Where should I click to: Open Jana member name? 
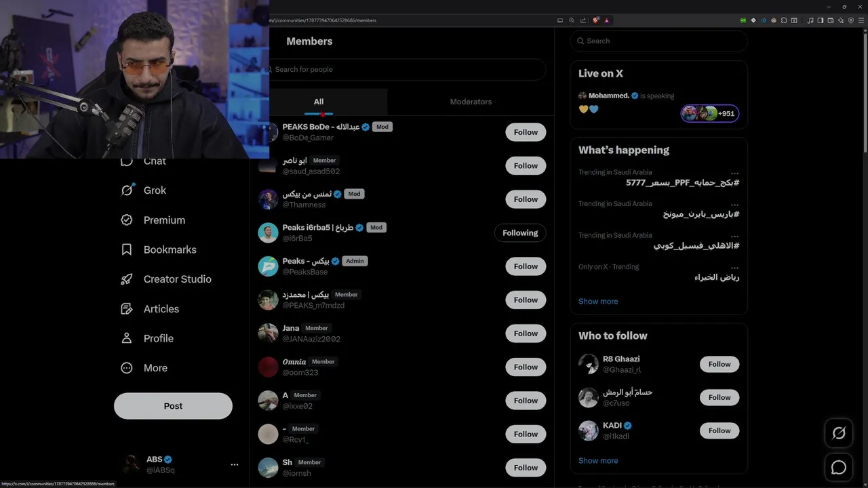(291, 328)
